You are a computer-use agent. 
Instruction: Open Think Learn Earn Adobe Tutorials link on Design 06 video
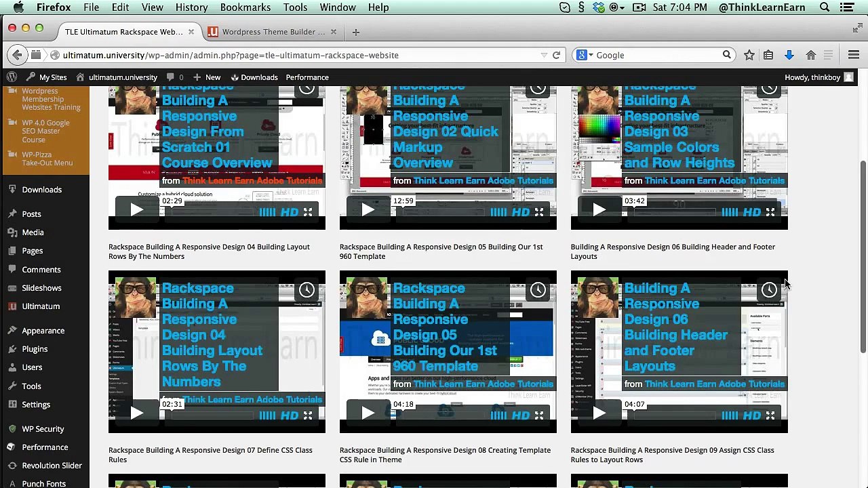[715, 384]
